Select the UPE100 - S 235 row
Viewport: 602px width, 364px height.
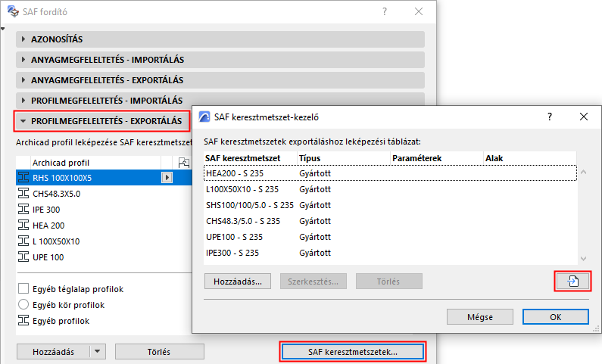click(390, 237)
